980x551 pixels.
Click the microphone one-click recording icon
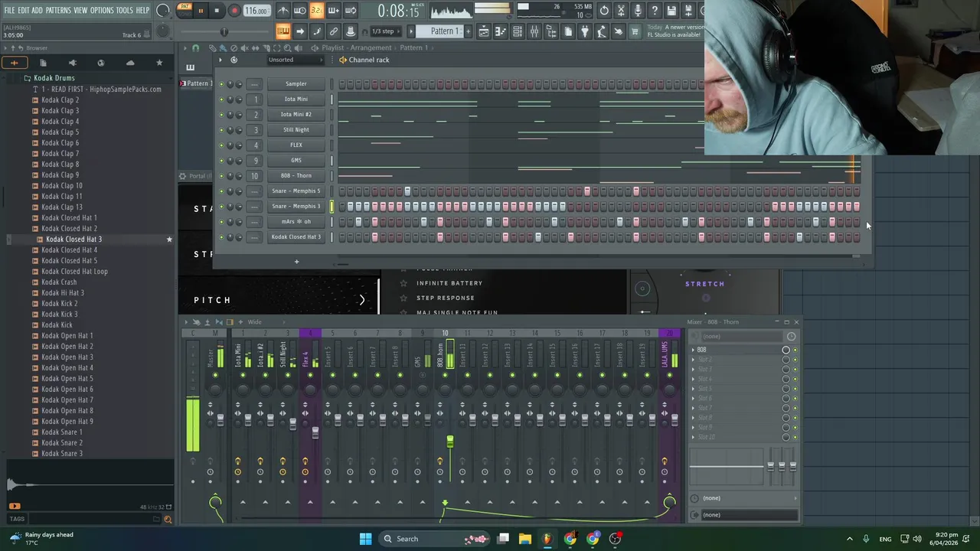point(638,11)
